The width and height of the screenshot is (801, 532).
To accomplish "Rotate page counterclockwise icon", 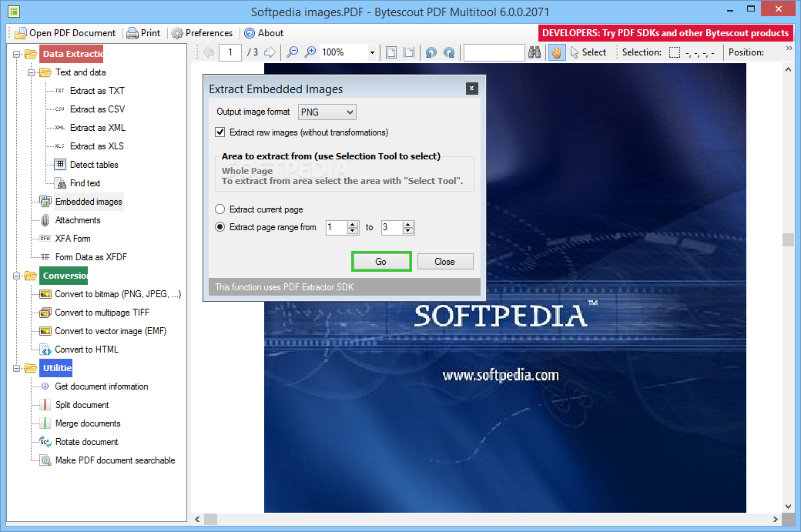I will pyautogui.click(x=431, y=52).
